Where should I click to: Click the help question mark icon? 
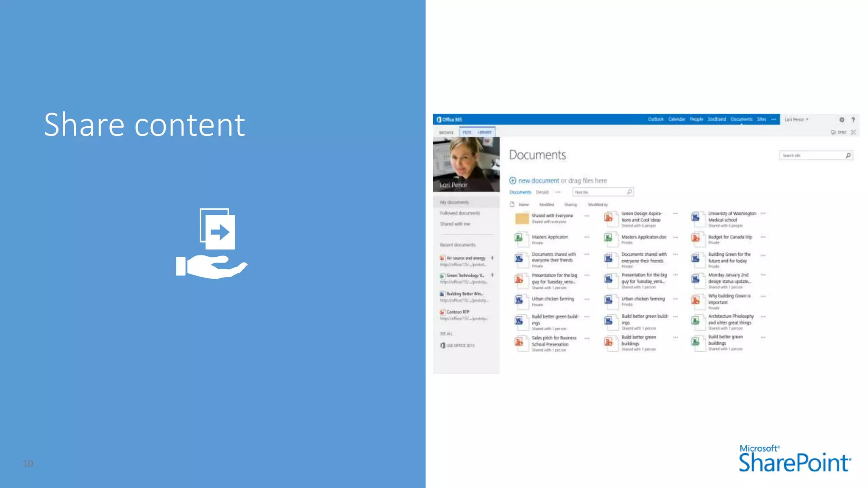click(853, 120)
